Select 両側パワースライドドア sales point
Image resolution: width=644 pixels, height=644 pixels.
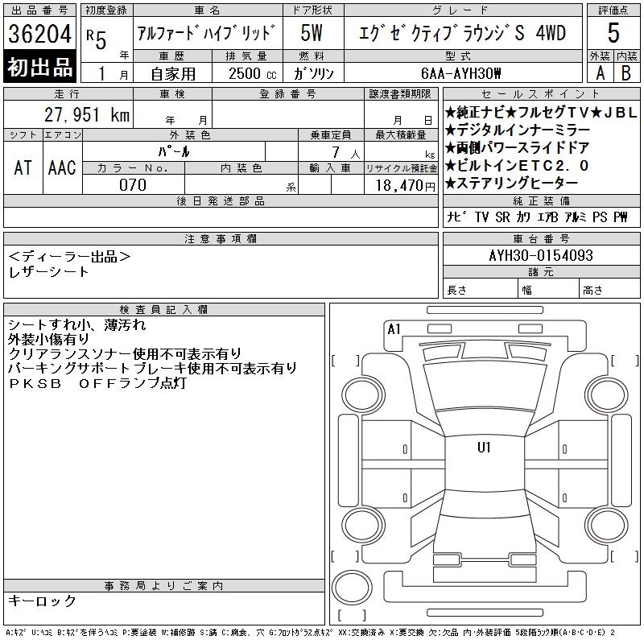point(517,147)
